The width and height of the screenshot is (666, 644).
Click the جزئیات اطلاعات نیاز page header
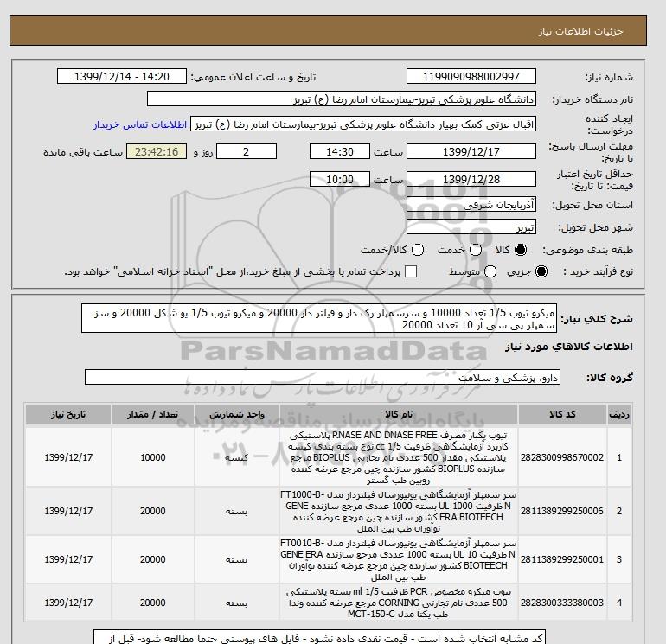pyautogui.click(x=580, y=31)
